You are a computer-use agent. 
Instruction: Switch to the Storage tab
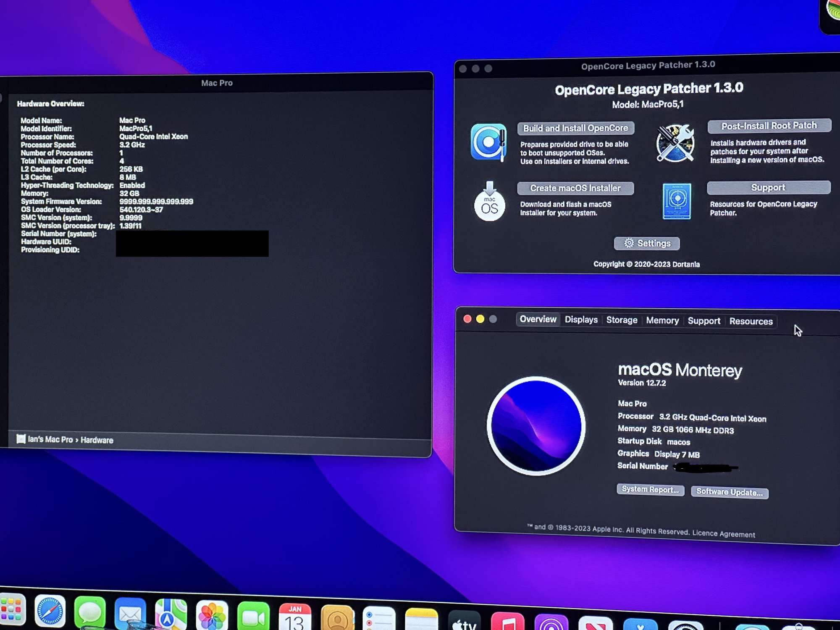pos(622,320)
